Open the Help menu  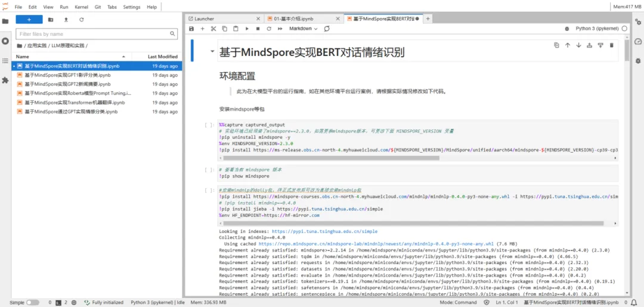click(x=151, y=7)
